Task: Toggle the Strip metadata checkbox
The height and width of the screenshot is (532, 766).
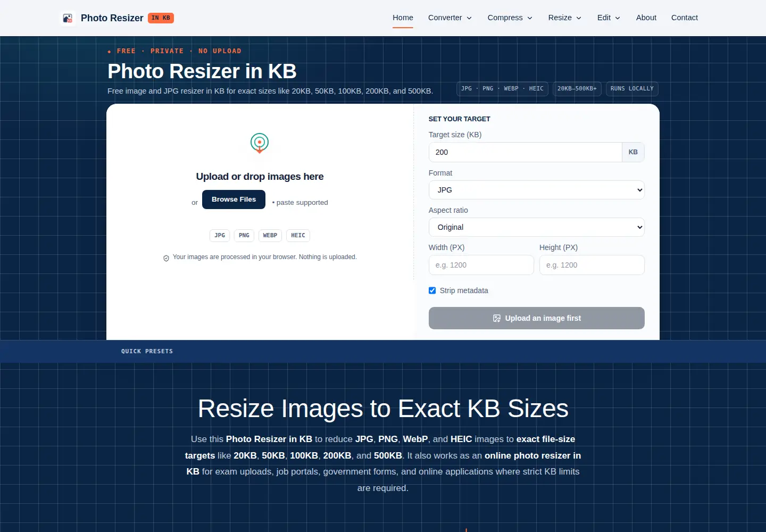Action: point(432,290)
